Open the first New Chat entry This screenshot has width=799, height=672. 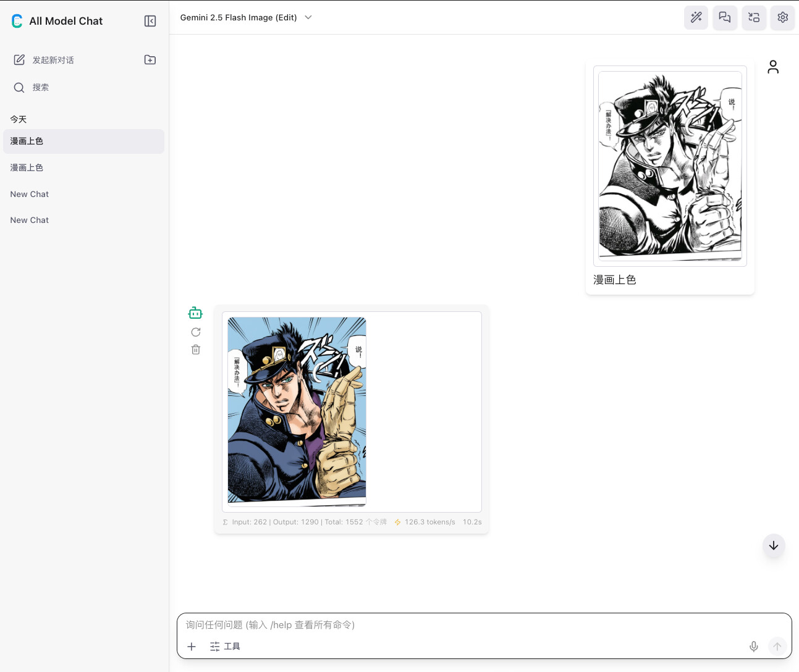83,194
